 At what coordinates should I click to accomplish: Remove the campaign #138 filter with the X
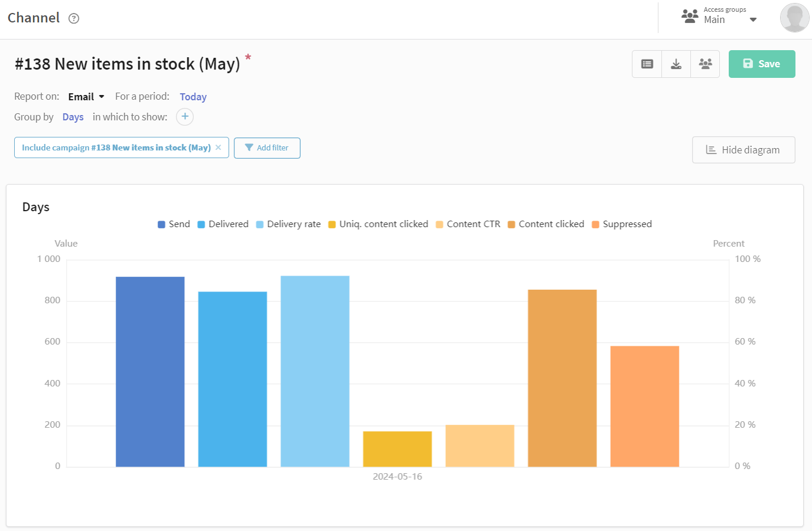(219, 147)
